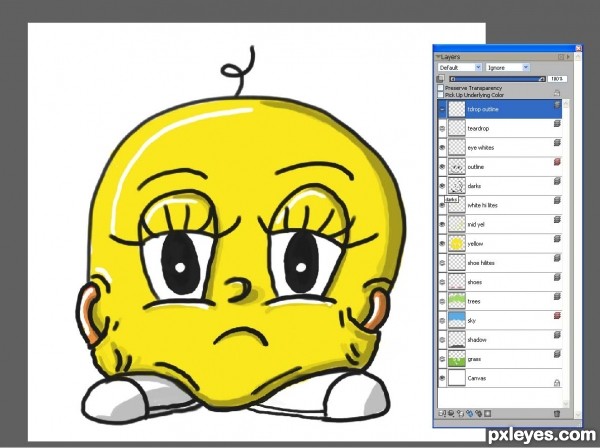Click the layer type icon on tdrop outline row

click(557, 104)
